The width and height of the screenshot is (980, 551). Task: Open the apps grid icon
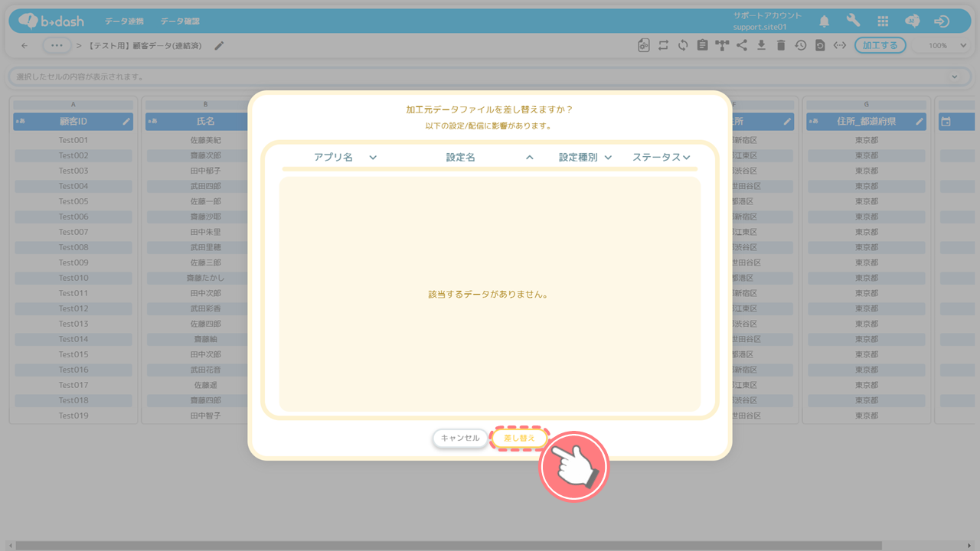(883, 21)
